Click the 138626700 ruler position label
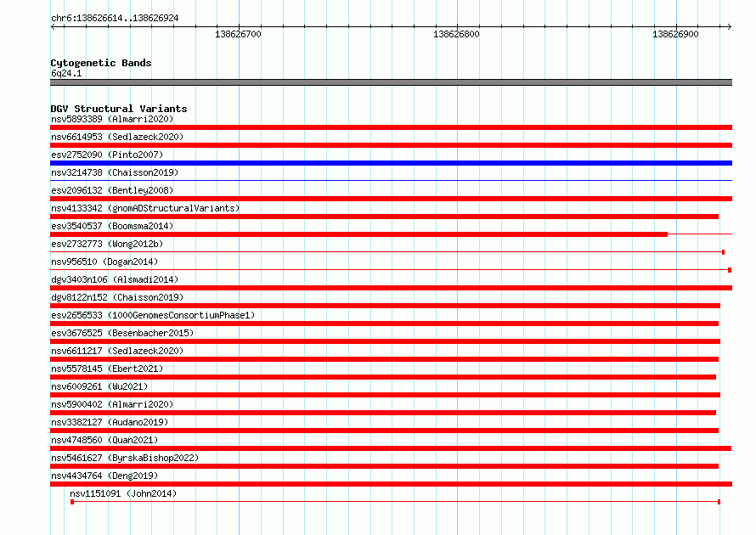Screen dimensions: 756x535 238,34
